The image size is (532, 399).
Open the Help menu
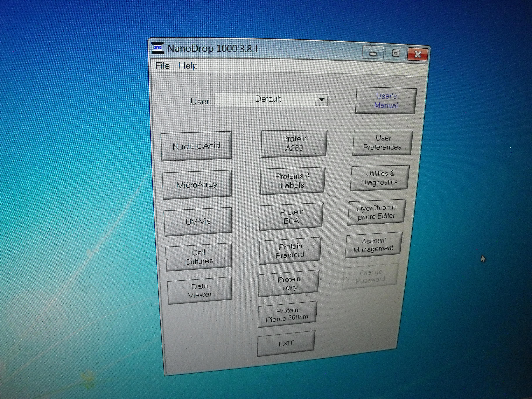(x=188, y=66)
